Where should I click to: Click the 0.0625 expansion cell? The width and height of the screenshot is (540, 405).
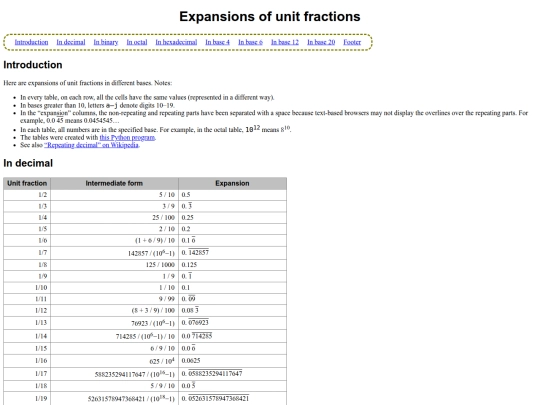coord(232,361)
